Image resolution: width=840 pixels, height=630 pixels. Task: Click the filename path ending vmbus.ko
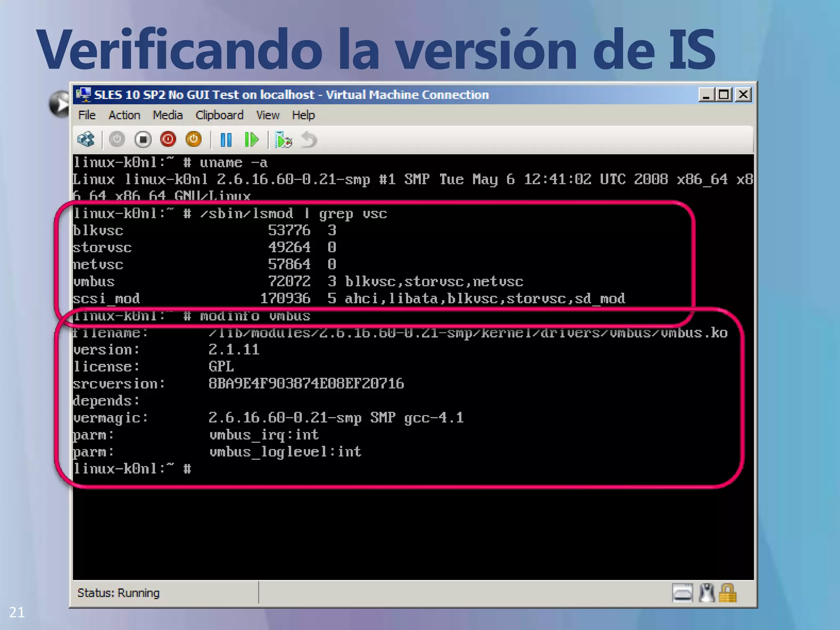click(x=468, y=333)
